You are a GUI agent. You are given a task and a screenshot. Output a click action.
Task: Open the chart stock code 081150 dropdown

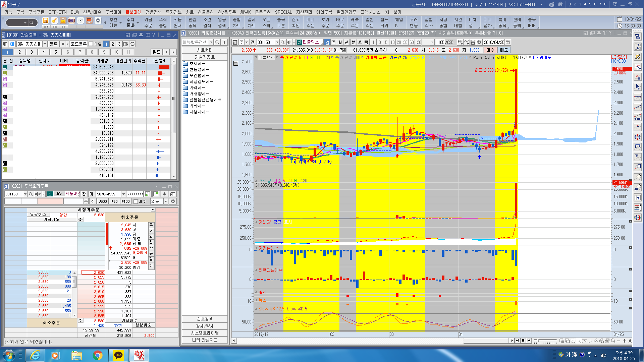[x=277, y=42]
